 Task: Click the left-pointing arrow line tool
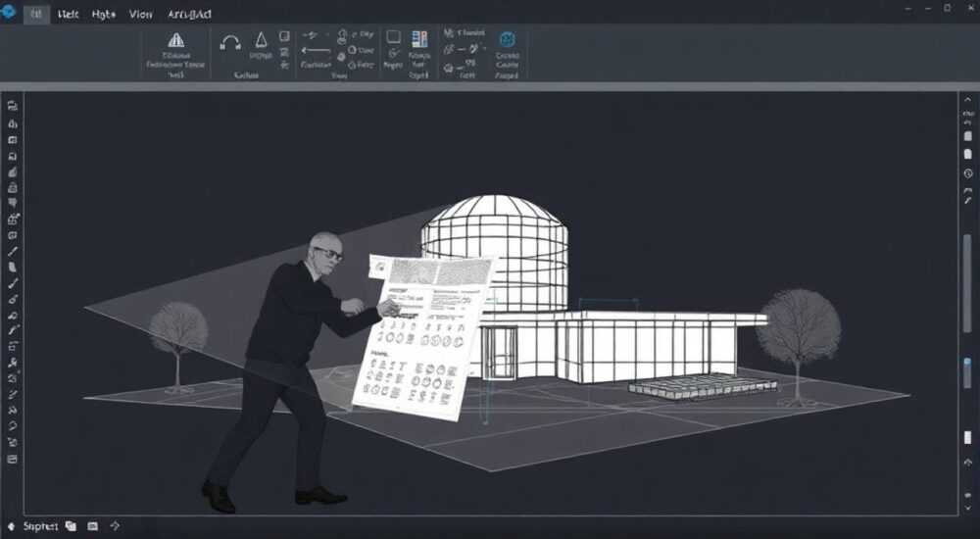pyautogui.click(x=316, y=51)
